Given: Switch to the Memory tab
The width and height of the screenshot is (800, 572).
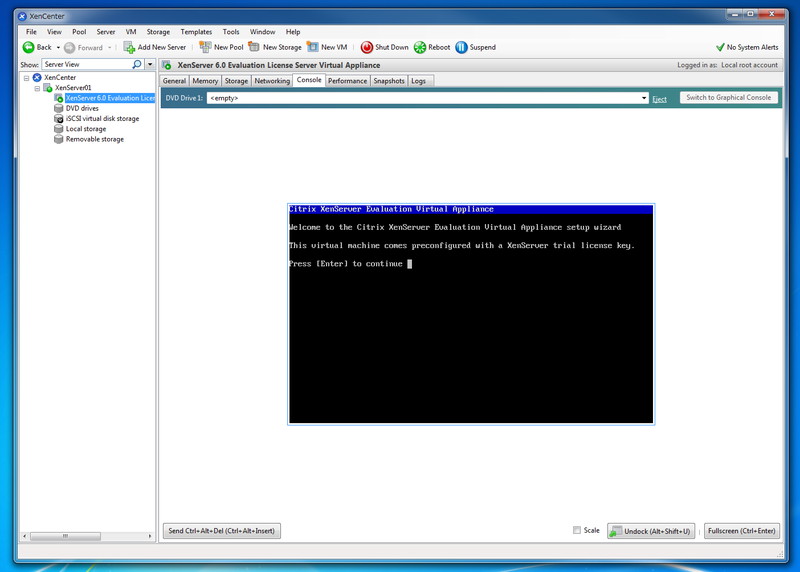Looking at the screenshot, I should [205, 81].
